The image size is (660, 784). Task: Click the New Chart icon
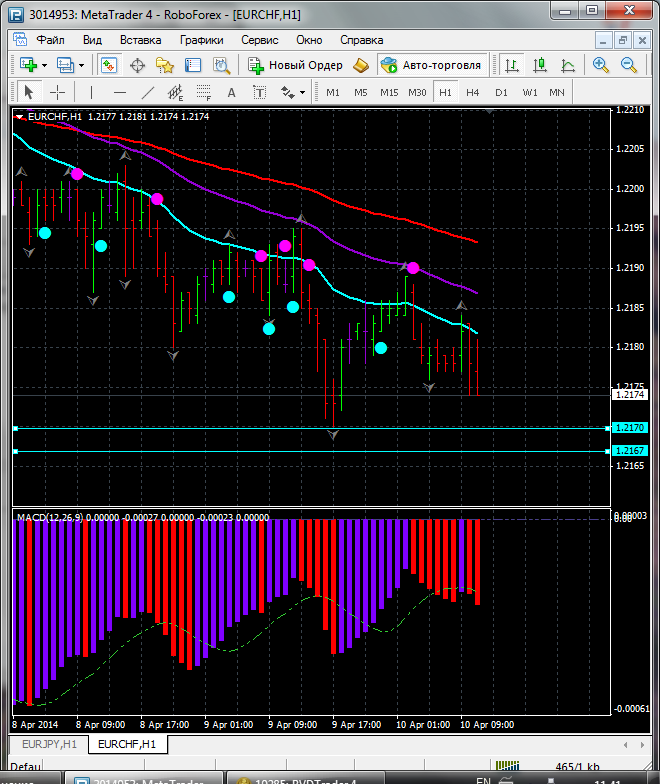coord(28,65)
